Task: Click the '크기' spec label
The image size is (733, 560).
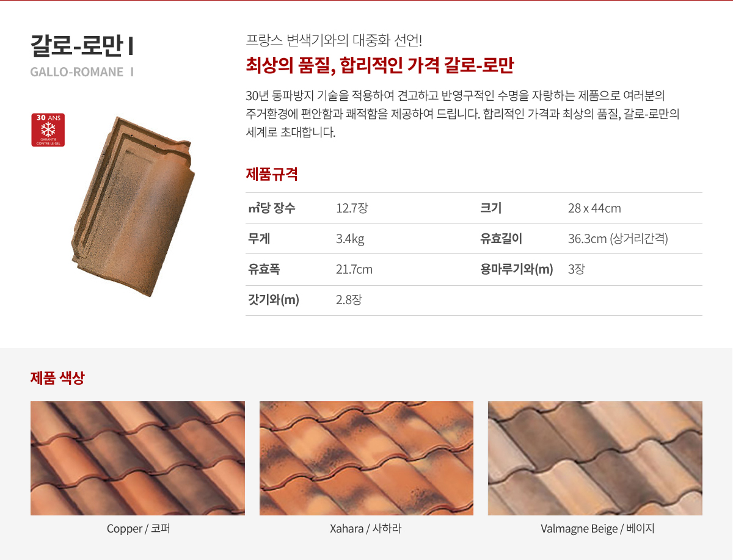Action: (491, 208)
